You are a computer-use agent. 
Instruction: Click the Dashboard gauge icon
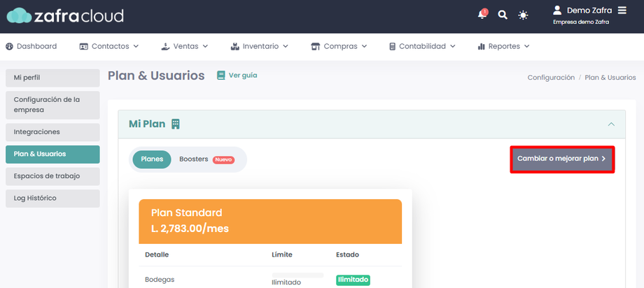pyautogui.click(x=9, y=46)
